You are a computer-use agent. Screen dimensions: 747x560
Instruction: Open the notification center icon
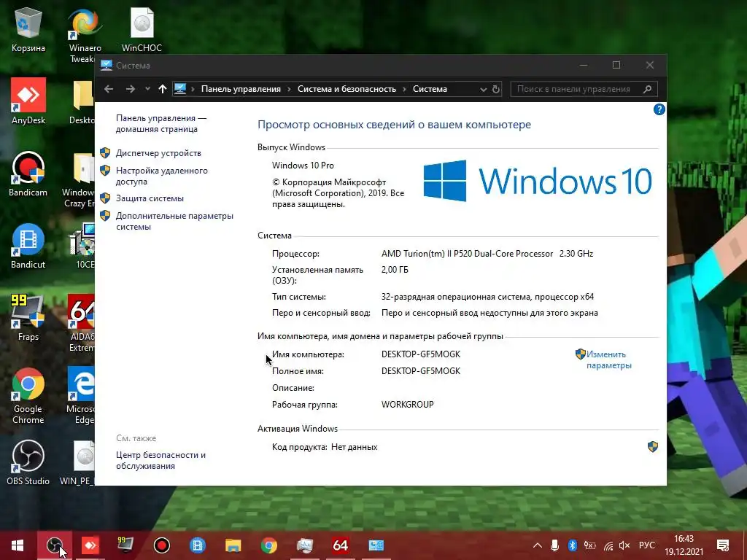(723, 545)
